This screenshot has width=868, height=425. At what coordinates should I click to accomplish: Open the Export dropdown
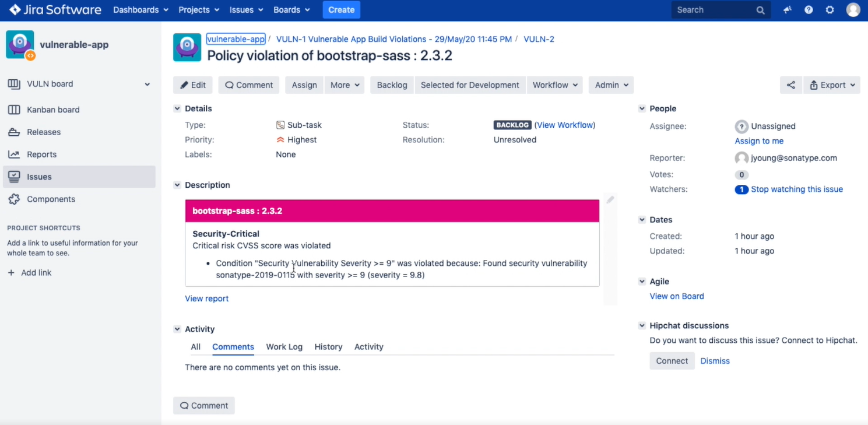[832, 85]
